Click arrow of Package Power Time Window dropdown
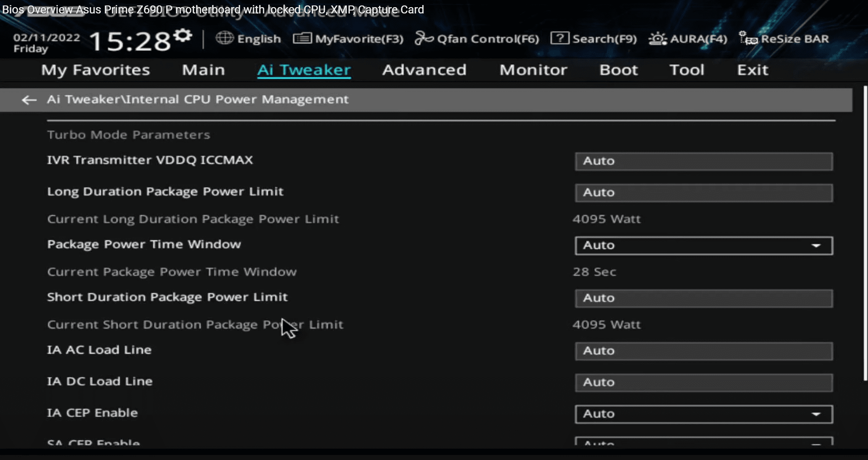This screenshot has width=868, height=460. 816,246
